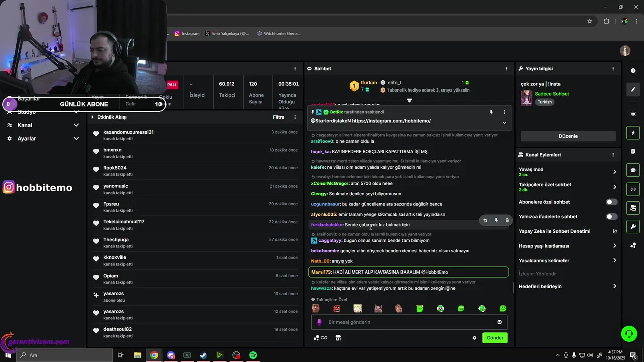Click the chat scrollbar
The height and width of the screenshot is (362, 644).
point(513,288)
